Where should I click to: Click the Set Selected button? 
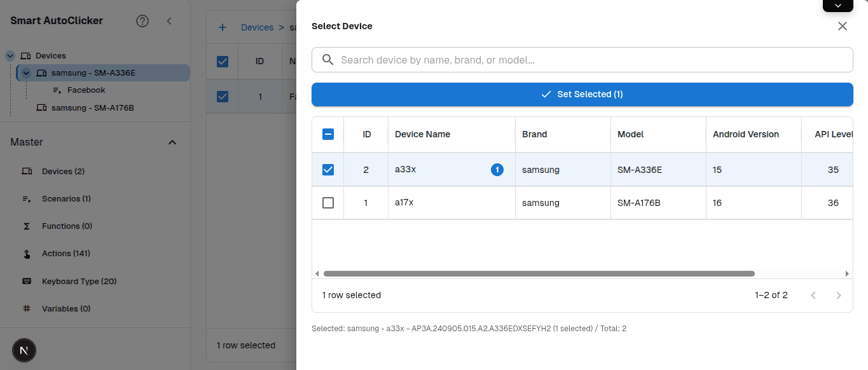(582, 94)
